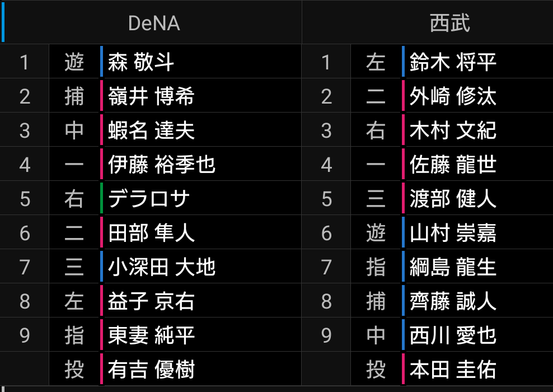The width and height of the screenshot is (553, 392).
Task: Click the 指 position label for 東妻 純平
Action: 74,335
